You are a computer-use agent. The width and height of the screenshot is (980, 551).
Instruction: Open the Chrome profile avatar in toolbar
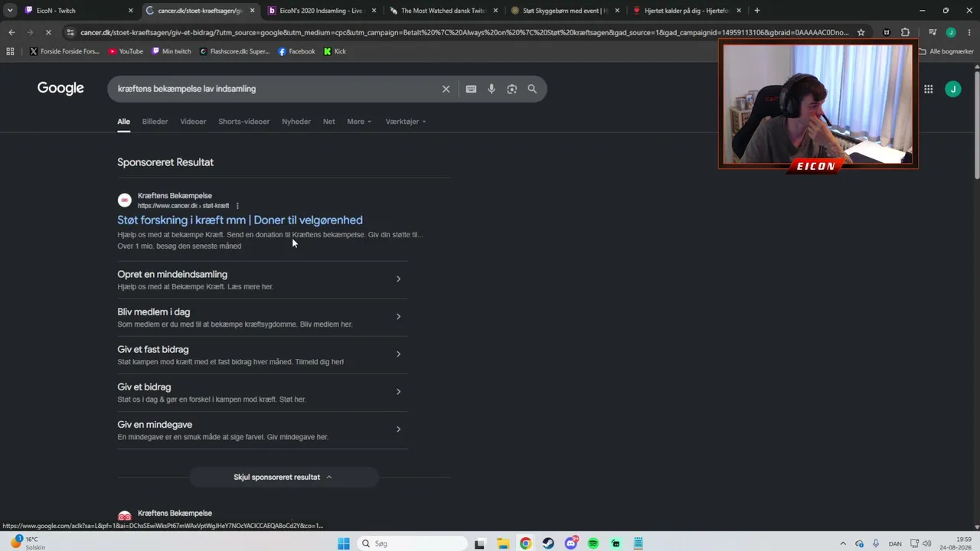[951, 32]
